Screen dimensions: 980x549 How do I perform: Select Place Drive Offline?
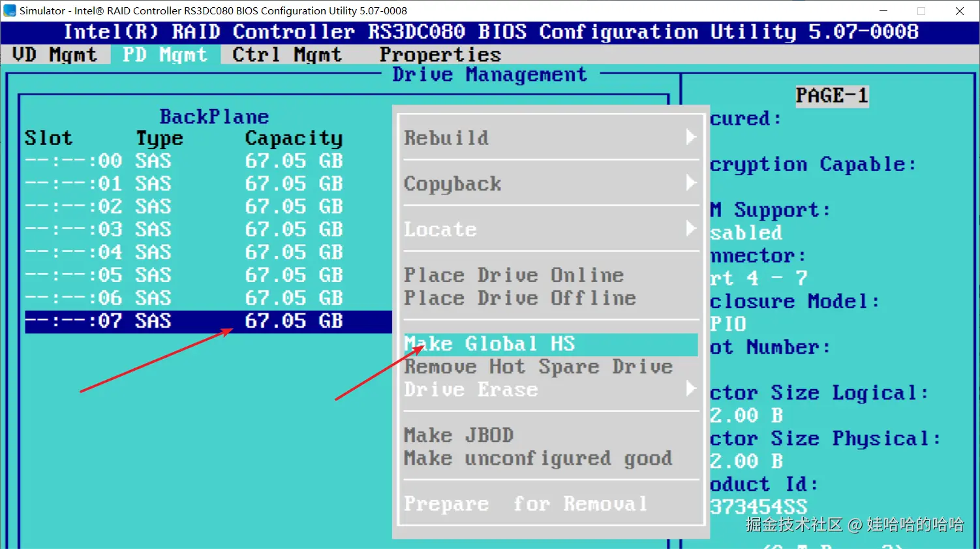[x=520, y=298]
